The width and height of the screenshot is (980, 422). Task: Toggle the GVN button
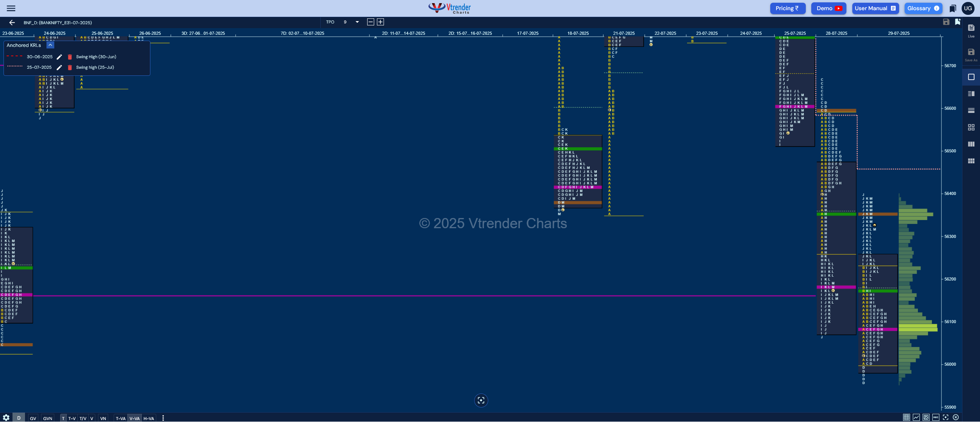(48, 418)
